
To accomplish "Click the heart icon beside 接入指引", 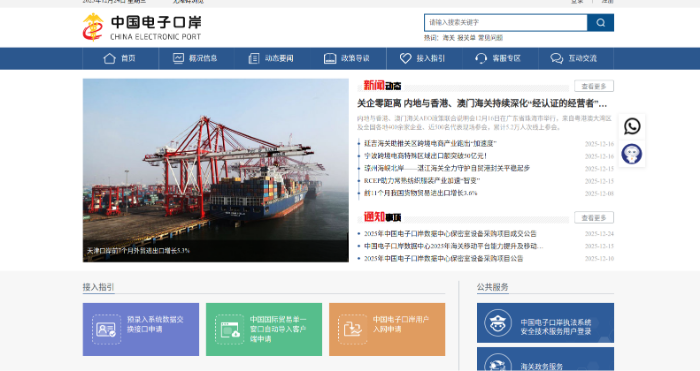I will pos(405,58).
